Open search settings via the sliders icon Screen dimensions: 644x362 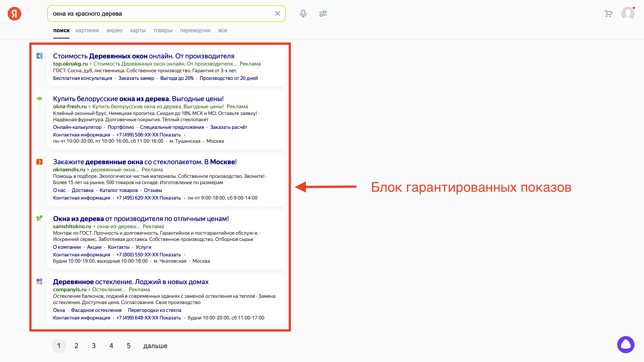coord(323,13)
